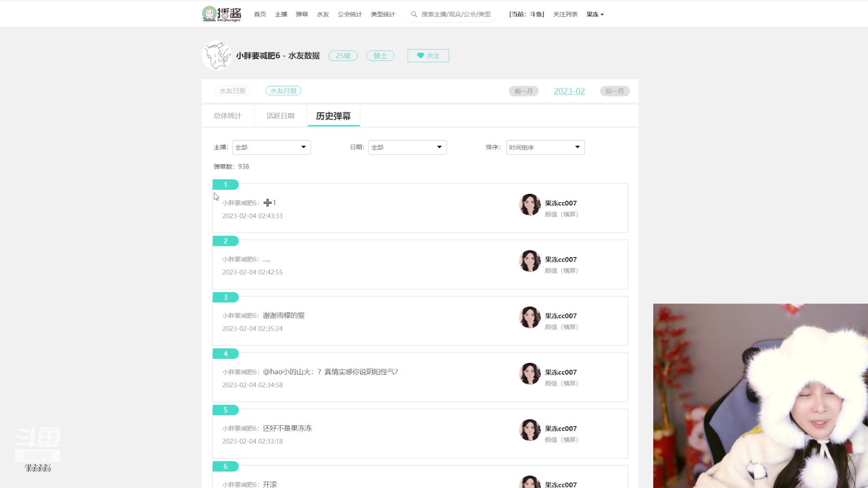Click the streamer webcam overlay
This screenshot has height=488, width=868.
tap(760, 396)
